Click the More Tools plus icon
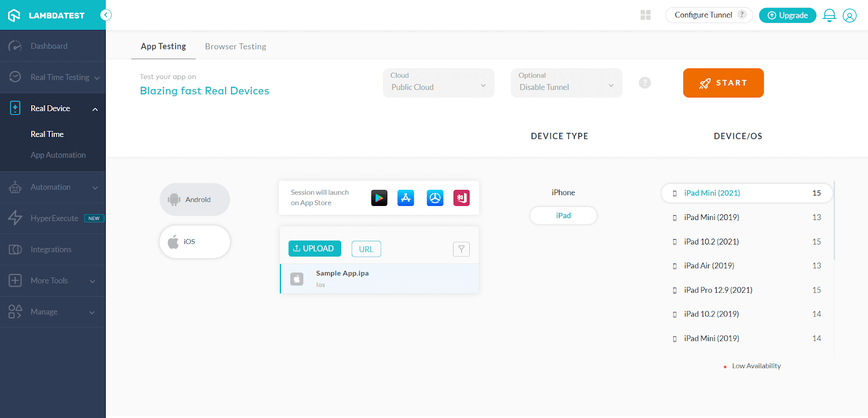The image size is (868, 418). pyautogui.click(x=15, y=280)
